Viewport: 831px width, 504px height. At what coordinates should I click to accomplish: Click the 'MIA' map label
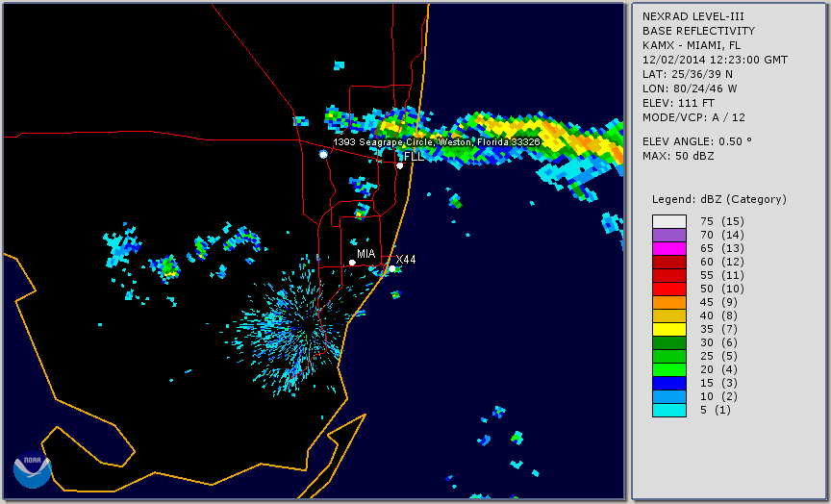coord(365,254)
